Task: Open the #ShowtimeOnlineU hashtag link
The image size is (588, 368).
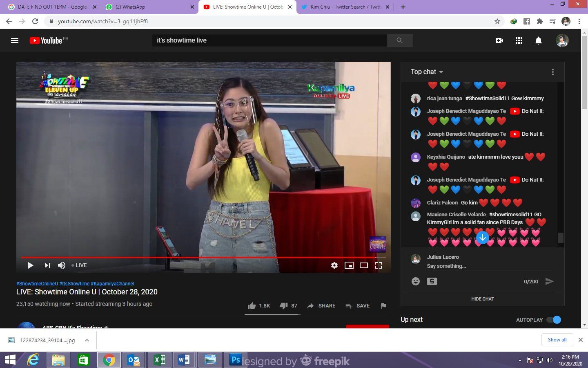Action: 37,284
